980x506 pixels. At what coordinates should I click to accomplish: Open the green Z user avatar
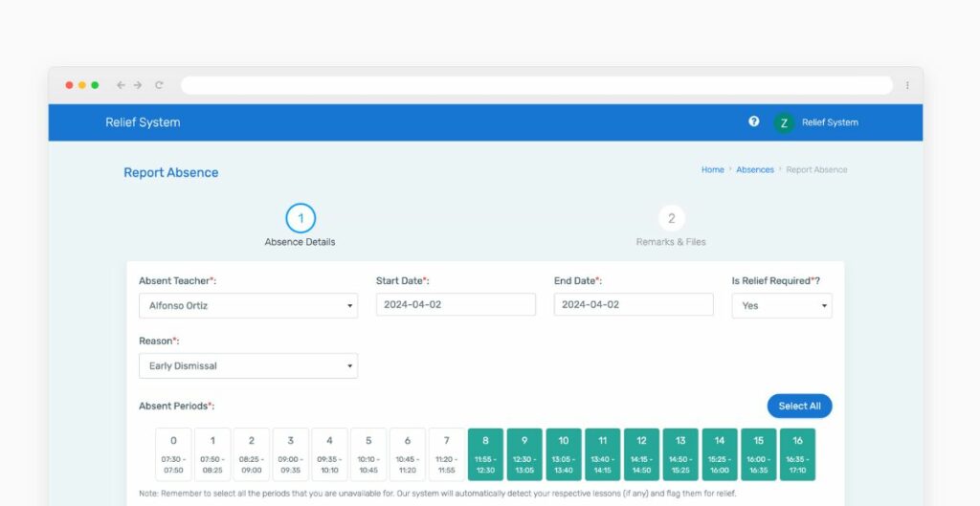pos(784,122)
